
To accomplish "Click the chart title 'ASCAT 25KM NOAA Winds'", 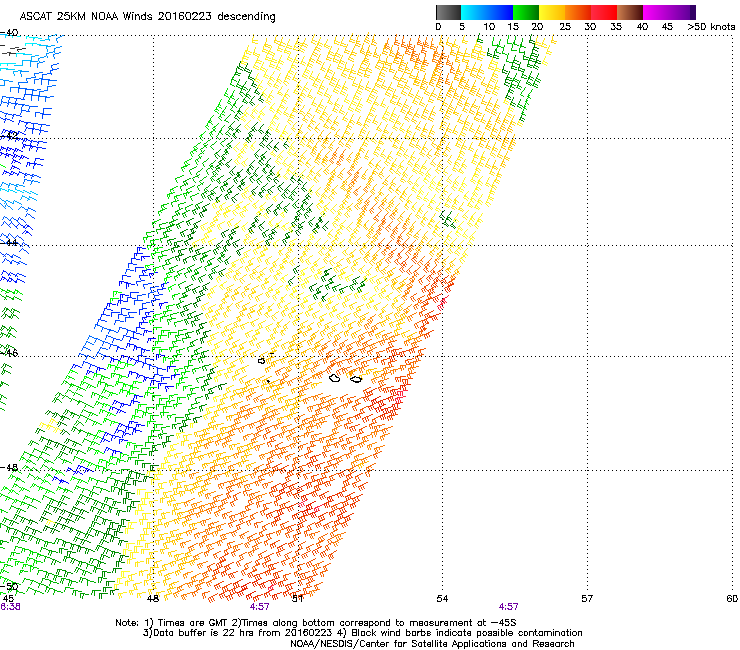I will [x=87, y=16].
